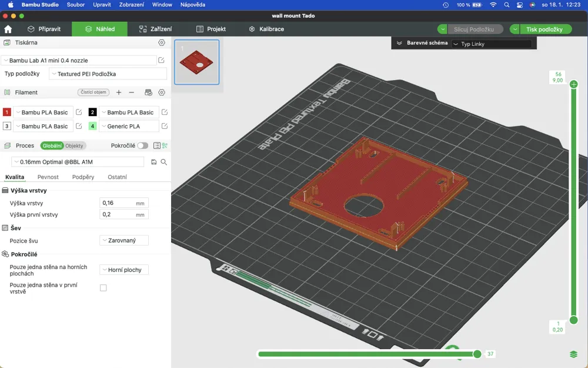Click the Slicuj Podložku slice button

pyautogui.click(x=475, y=29)
